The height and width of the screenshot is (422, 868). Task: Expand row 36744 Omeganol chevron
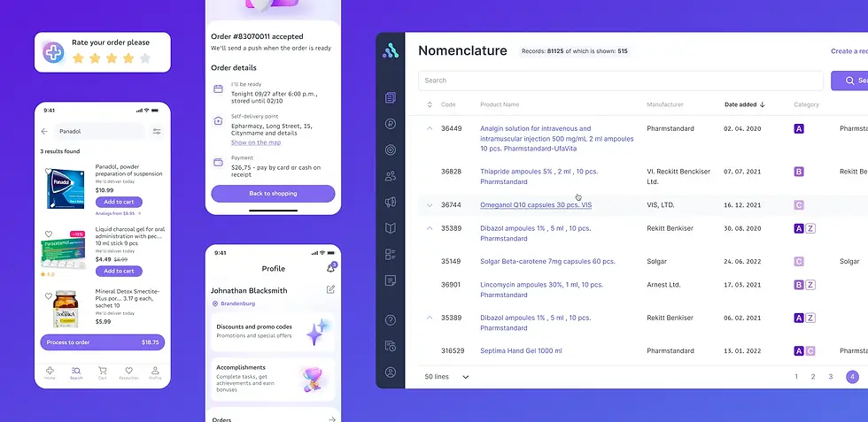[429, 205]
